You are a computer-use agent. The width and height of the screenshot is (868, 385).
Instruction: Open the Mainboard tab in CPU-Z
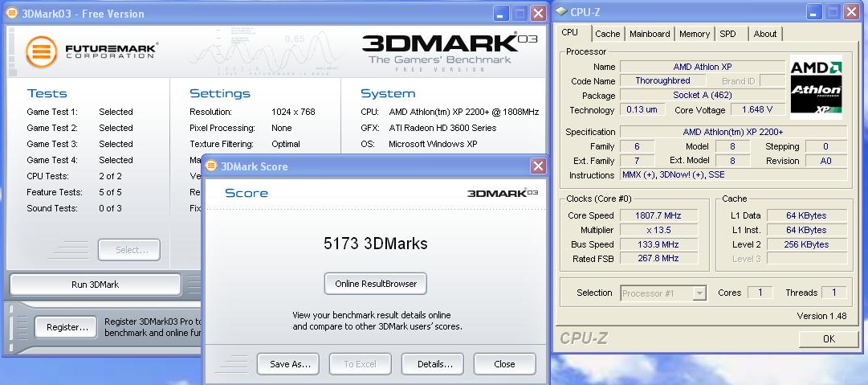(x=650, y=34)
